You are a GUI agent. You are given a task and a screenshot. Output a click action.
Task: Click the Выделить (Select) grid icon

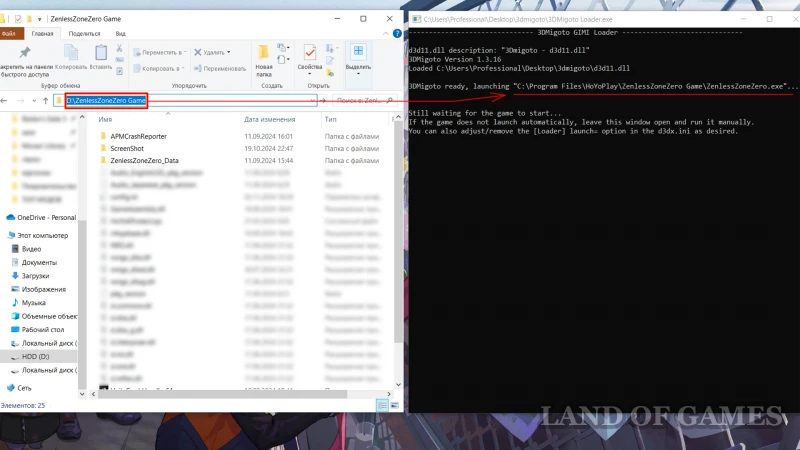(x=358, y=51)
